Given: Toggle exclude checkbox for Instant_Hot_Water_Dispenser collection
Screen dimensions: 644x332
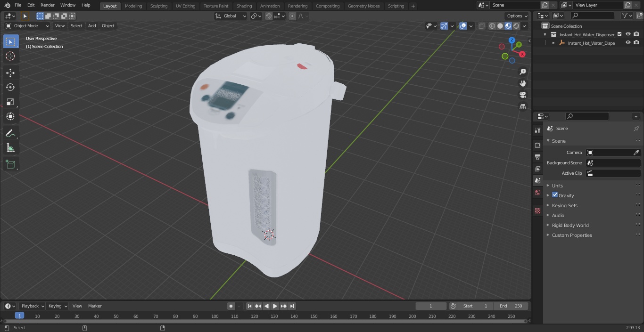Looking at the screenshot, I should pyautogui.click(x=619, y=34).
